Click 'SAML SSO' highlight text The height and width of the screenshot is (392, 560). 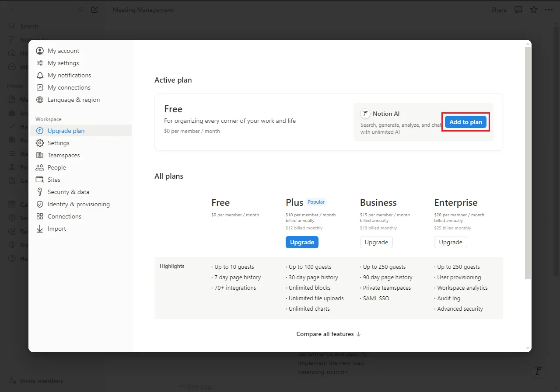click(x=376, y=298)
